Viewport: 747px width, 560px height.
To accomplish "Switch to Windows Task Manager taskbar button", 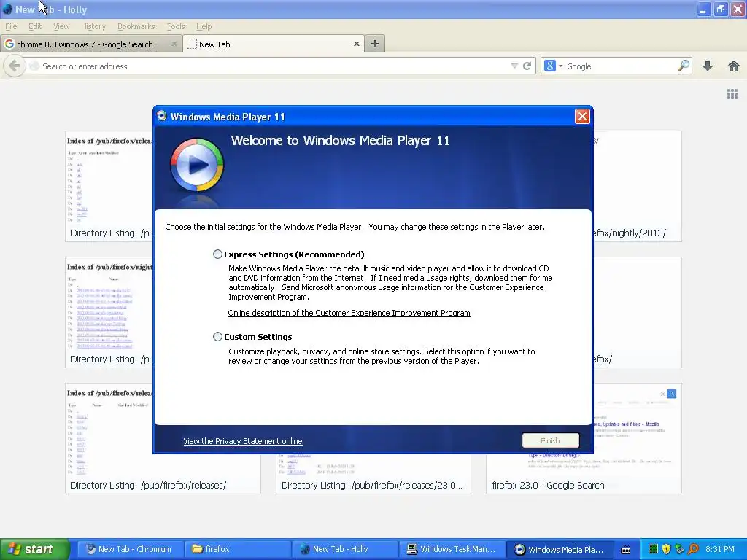I will point(452,549).
